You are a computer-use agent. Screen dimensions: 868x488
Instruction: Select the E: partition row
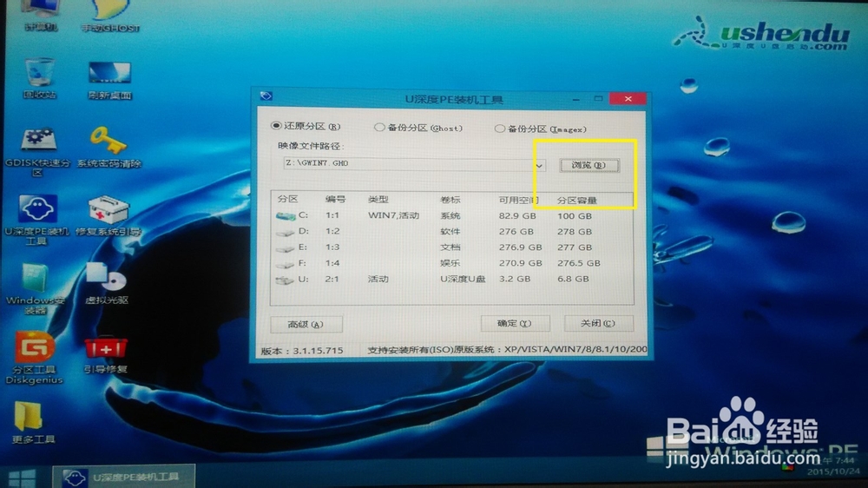pyautogui.click(x=451, y=247)
